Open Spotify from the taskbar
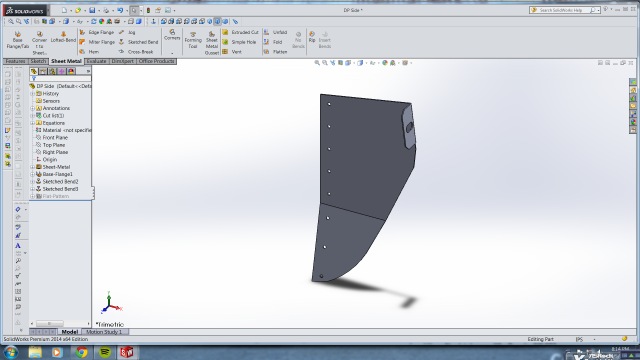The image size is (640, 360). coord(104,352)
